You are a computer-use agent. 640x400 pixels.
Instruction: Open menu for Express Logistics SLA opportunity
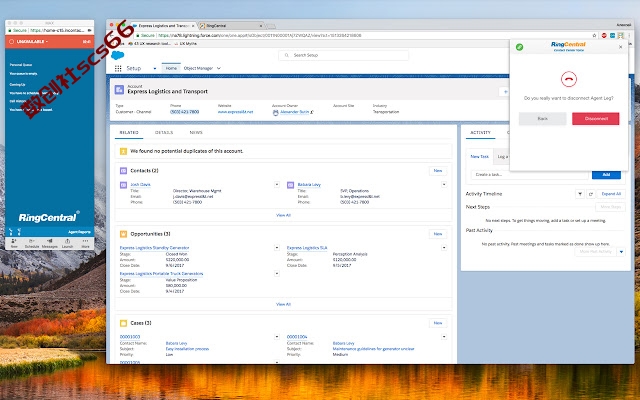point(444,248)
